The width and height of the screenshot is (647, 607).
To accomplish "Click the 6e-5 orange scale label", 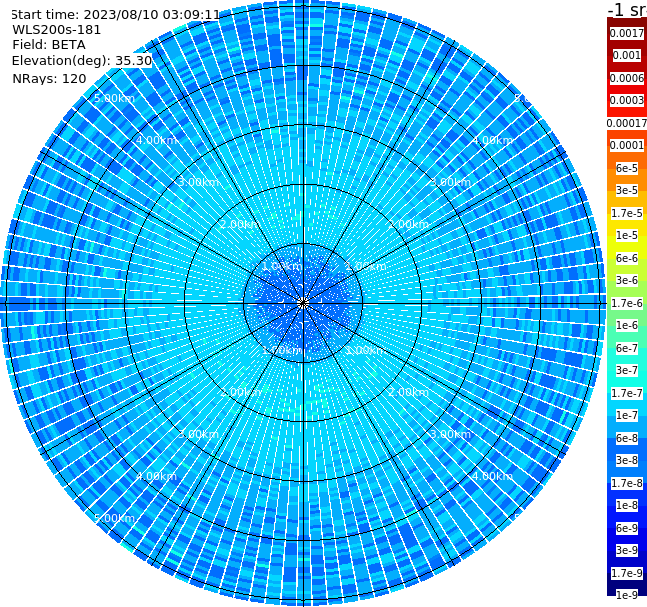I will 627,168.
